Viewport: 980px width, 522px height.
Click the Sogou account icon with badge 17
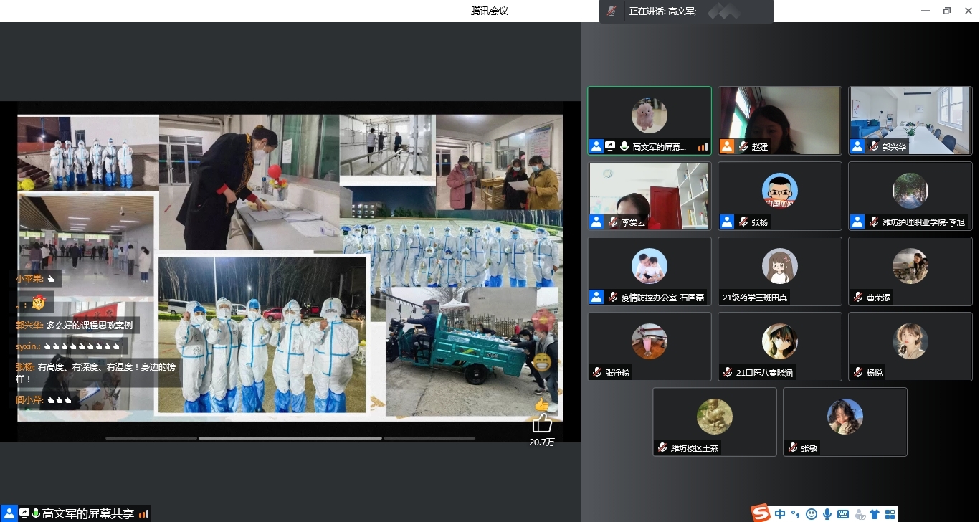[x=860, y=514]
